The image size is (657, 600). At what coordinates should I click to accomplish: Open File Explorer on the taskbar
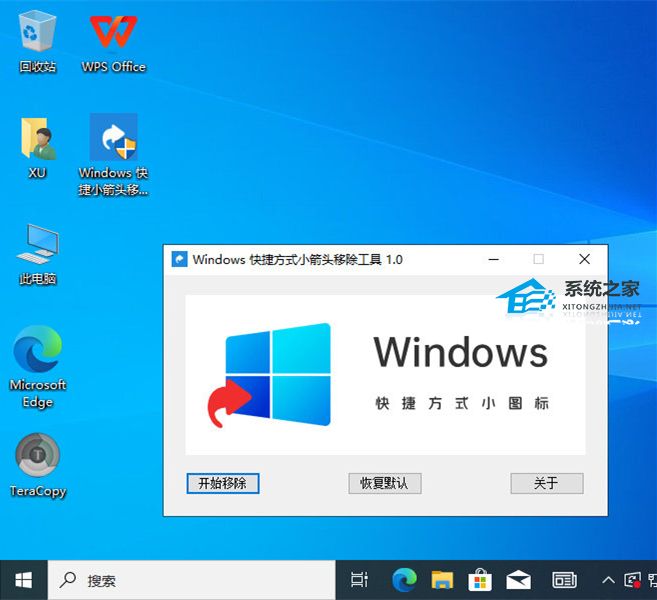[x=443, y=580]
